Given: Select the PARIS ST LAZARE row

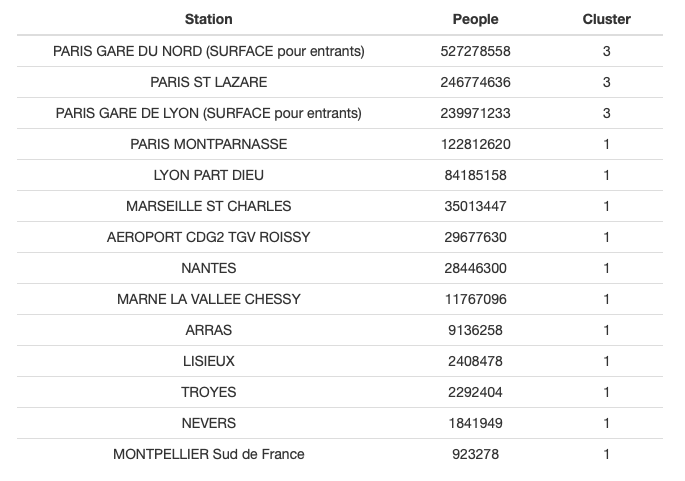Looking at the screenshot, I should pyautogui.click(x=340, y=82).
